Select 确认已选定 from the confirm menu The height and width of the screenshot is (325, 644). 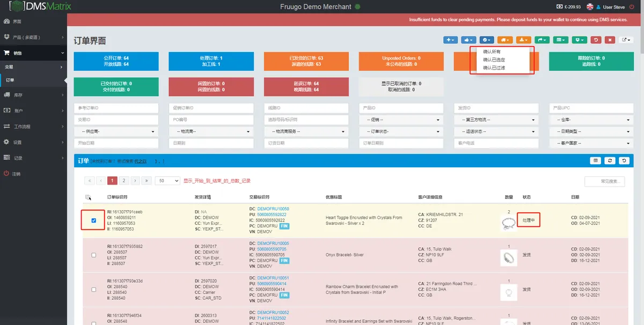(x=494, y=60)
